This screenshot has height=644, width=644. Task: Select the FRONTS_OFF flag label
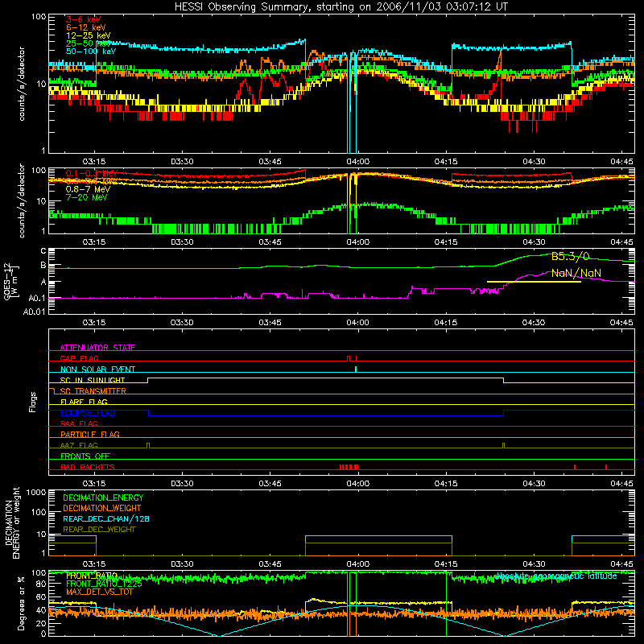click(x=85, y=456)
